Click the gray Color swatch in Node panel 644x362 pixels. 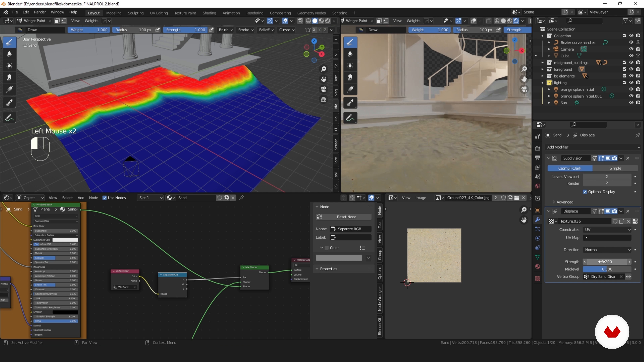coord(339,258)
